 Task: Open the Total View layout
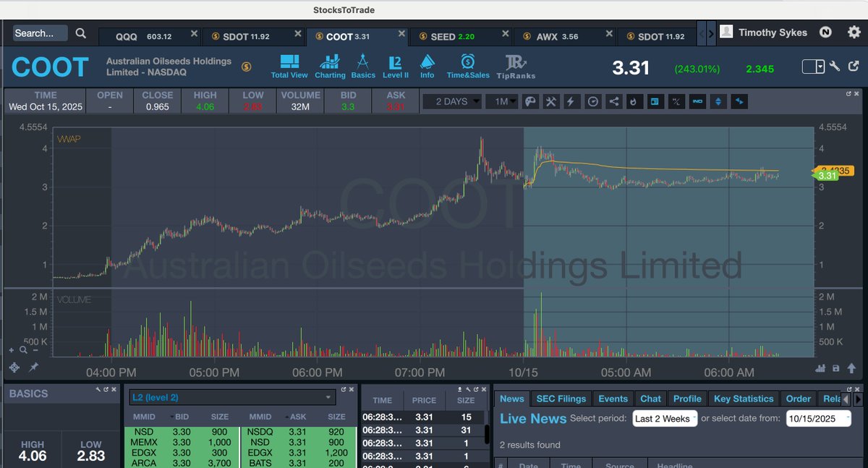[289, 66]
